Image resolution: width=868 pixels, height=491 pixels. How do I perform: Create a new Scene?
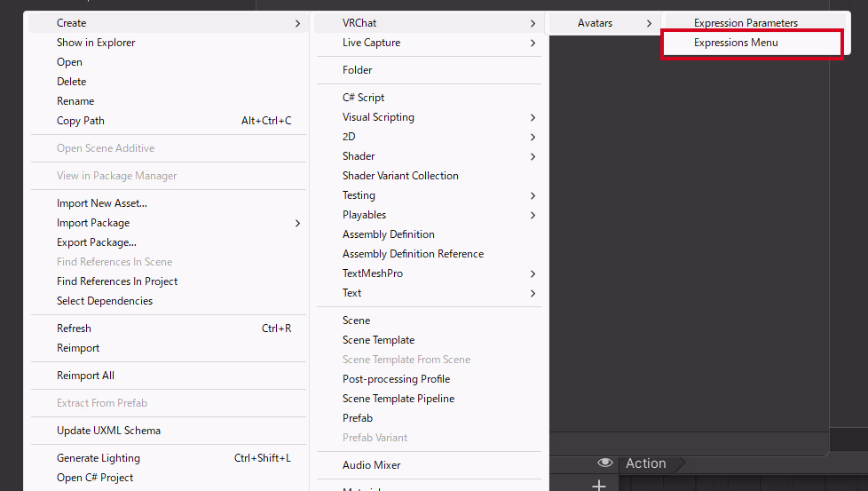[429, 321]
